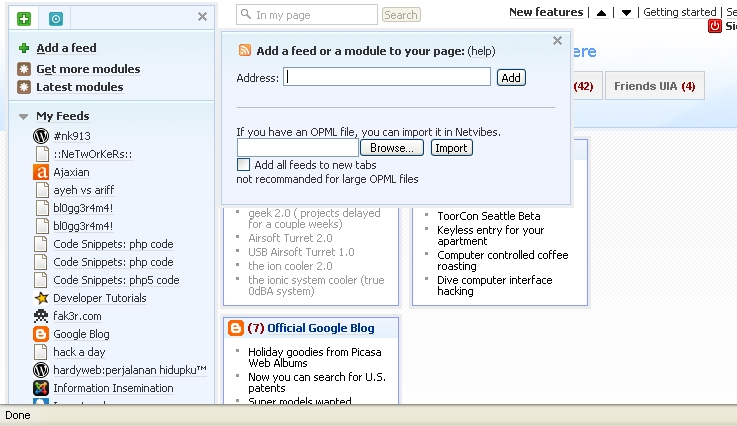The height and width of the screenshot is (426, 737).
Task: Select the fak3r.com feed
Action: tap(77, 316)
